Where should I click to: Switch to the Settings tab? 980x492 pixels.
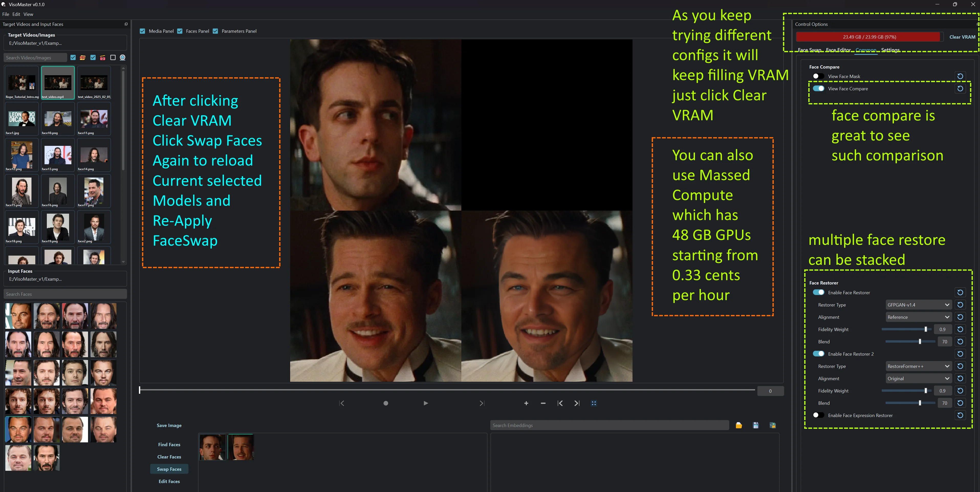point(890,50)
